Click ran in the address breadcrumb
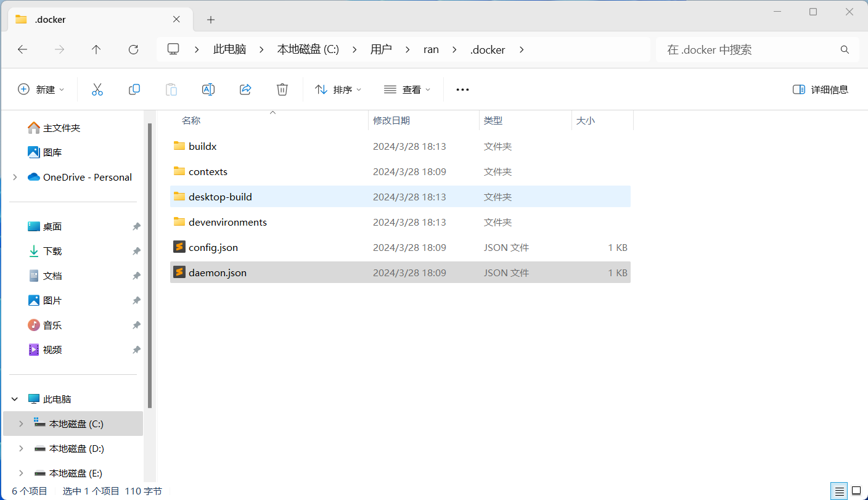The width and height of the screenshot is (868, 500). tap(431, 49)
